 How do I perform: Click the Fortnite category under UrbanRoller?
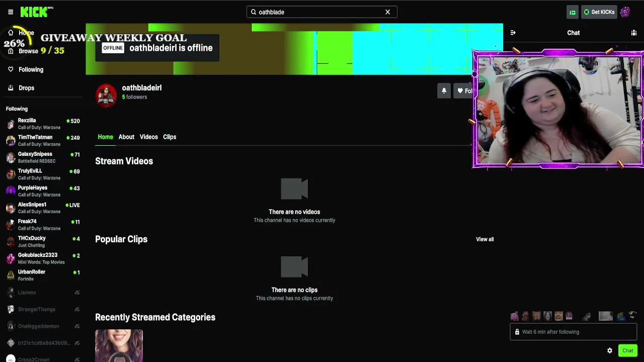pyautogui.click(x=26, y=279)
